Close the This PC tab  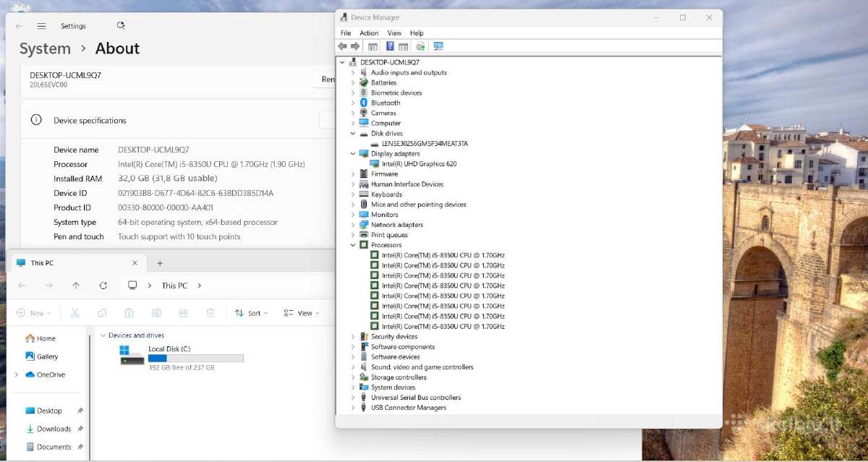pos(135,263)
